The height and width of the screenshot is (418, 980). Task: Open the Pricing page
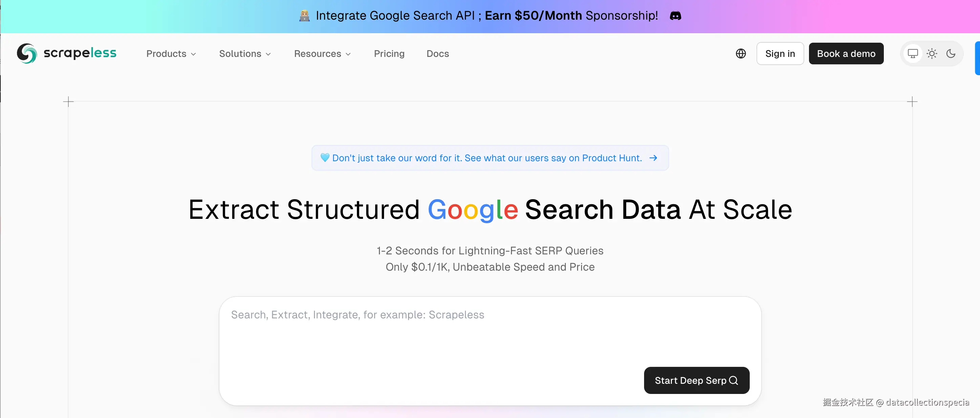(389, 54)
